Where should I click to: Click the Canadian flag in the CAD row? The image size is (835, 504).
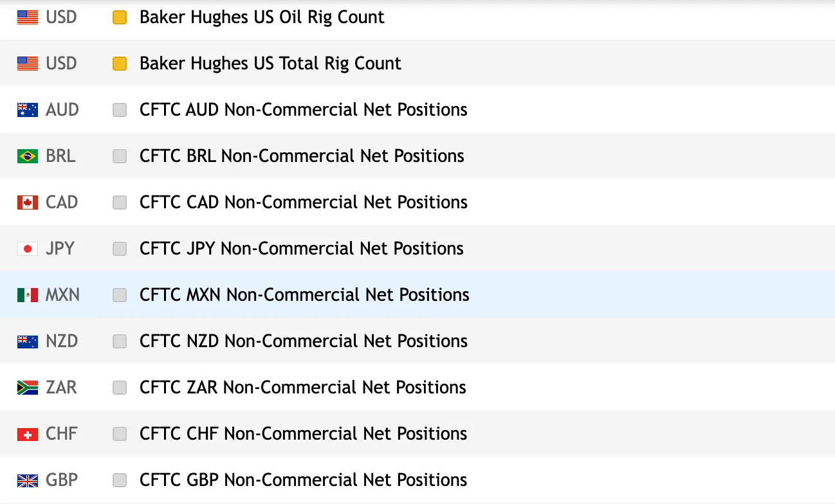coord(28,203)
